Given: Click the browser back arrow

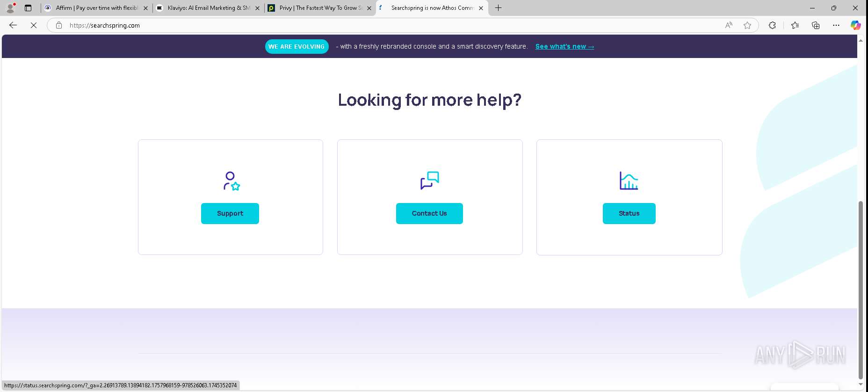Looking at the screenshot, I should [x=13, y=25].
